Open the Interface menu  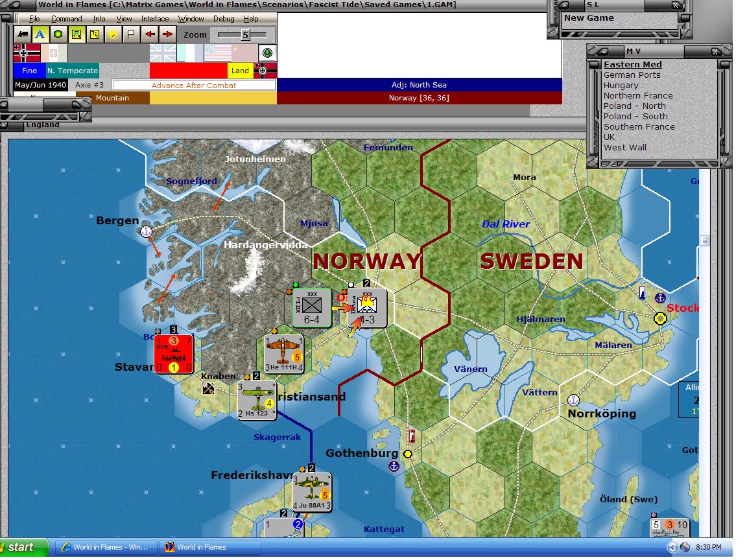(155, 19)
